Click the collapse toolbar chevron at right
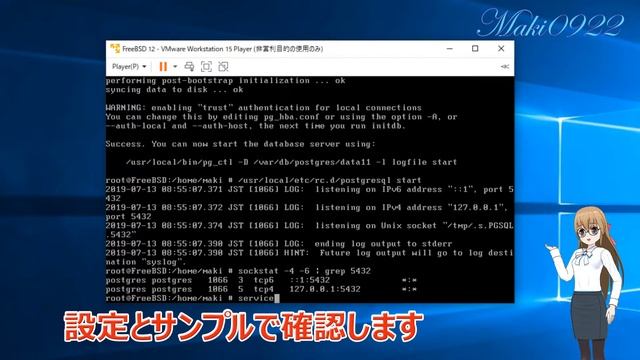640x360 pixels. (x=505, y=67)
